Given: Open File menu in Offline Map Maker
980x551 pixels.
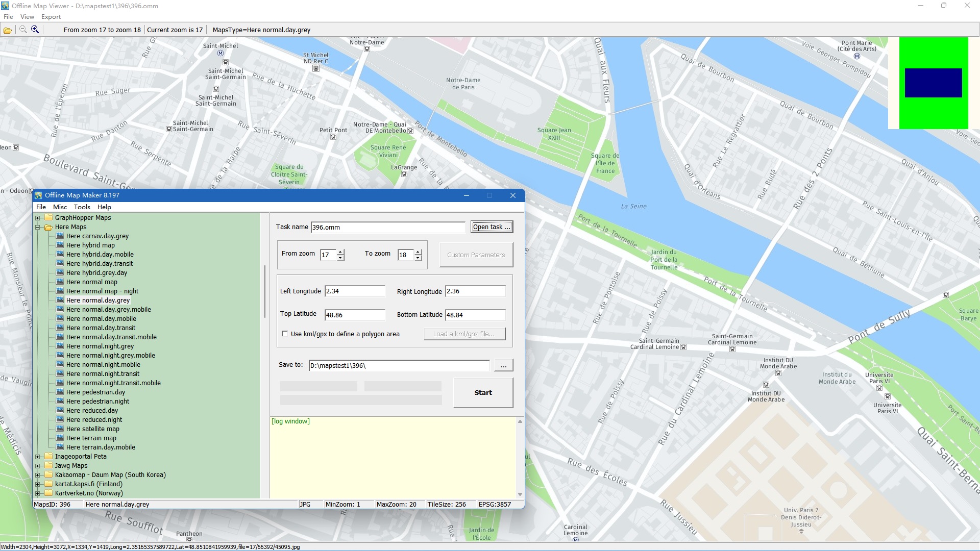Looking at the screenshot, I should pyautogui.click(x=41, y=207).
